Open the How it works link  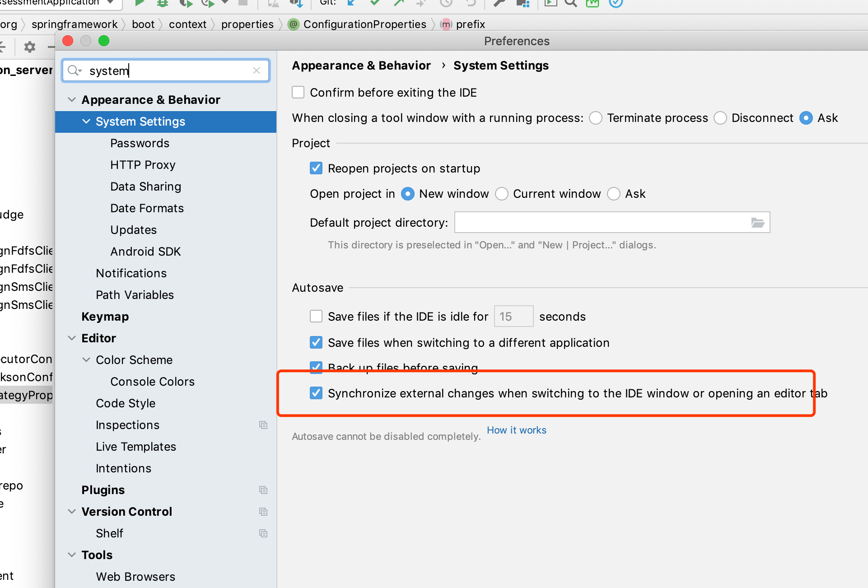516,430
